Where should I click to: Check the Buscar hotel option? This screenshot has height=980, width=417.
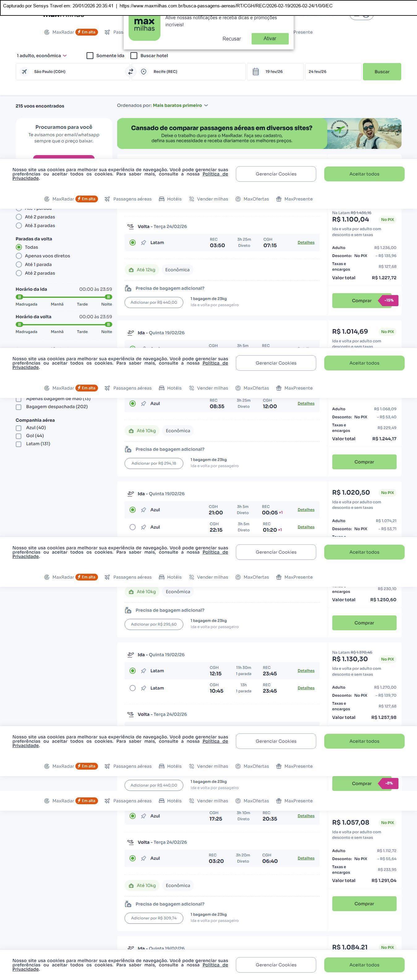coord(134,56)
